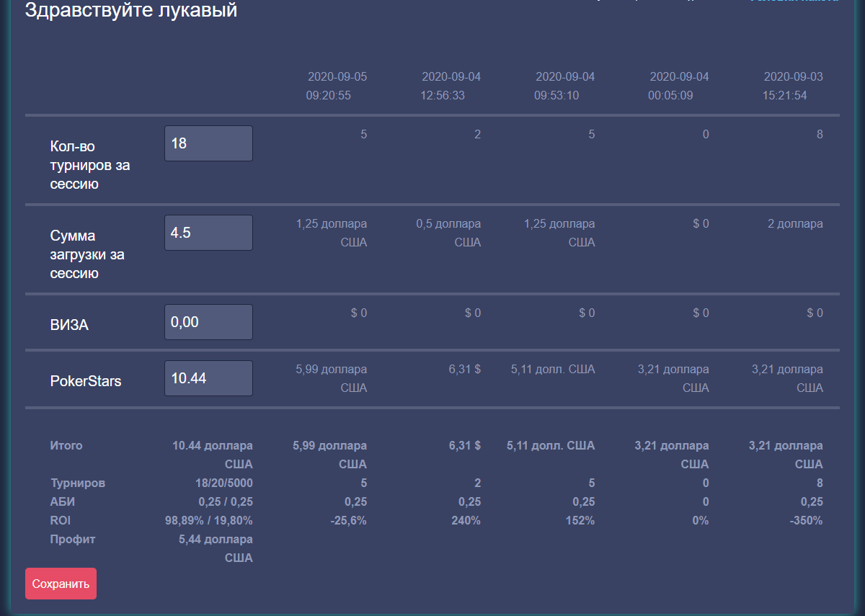Image resolution: width=865 pixels, height=616 pixels.
Task: Click the АБИ summary label
Action: pyautogui.click(x=62, y=501)
